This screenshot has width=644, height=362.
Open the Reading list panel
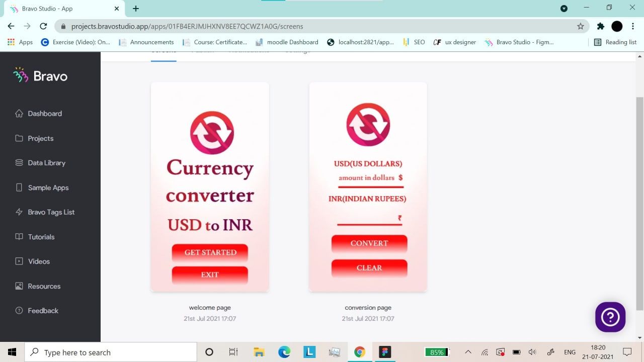615,42
